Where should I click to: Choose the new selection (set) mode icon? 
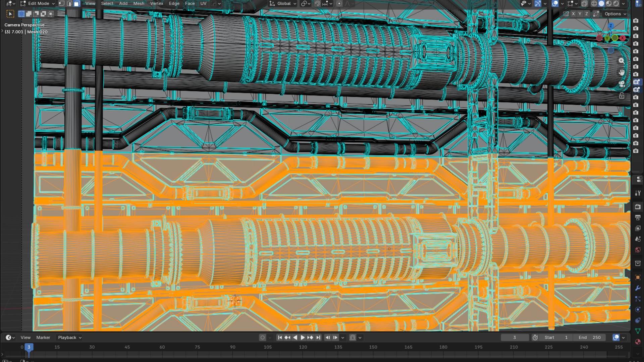coord(21,14)
